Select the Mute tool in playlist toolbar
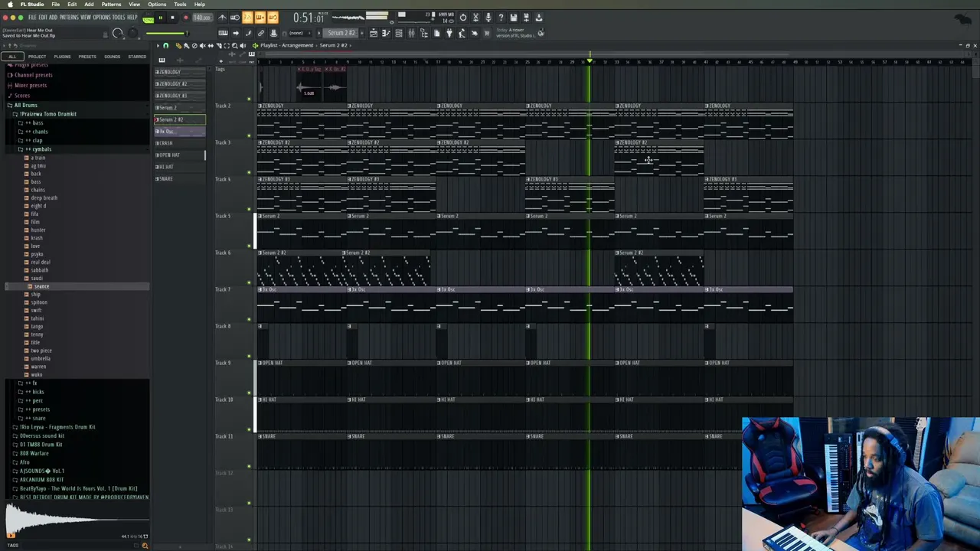The height and width of the screenshot is (551, 980). click(x=202, y=46)
